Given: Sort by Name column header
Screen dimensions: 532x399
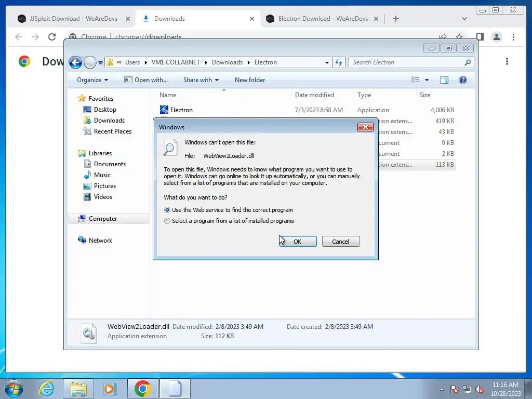Looking at the screenshot, I should point(224,95).
